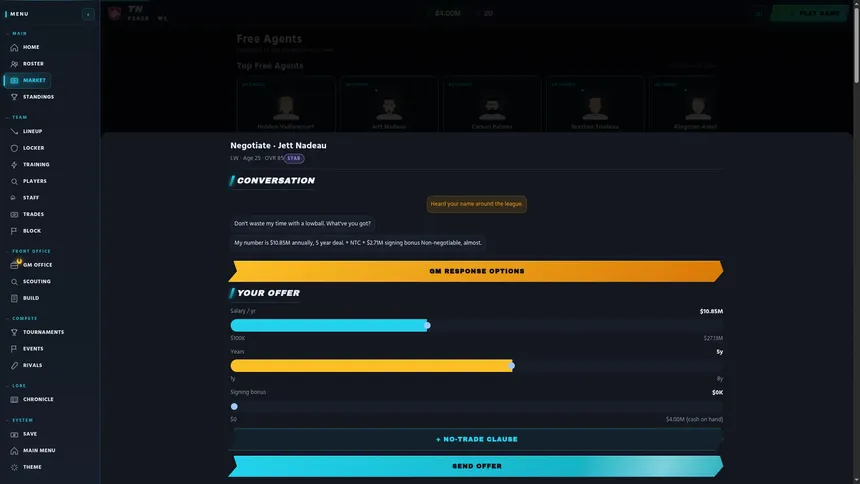Go to Trades menu item
The image size is (860, 484).
click(x=27, y=215)
